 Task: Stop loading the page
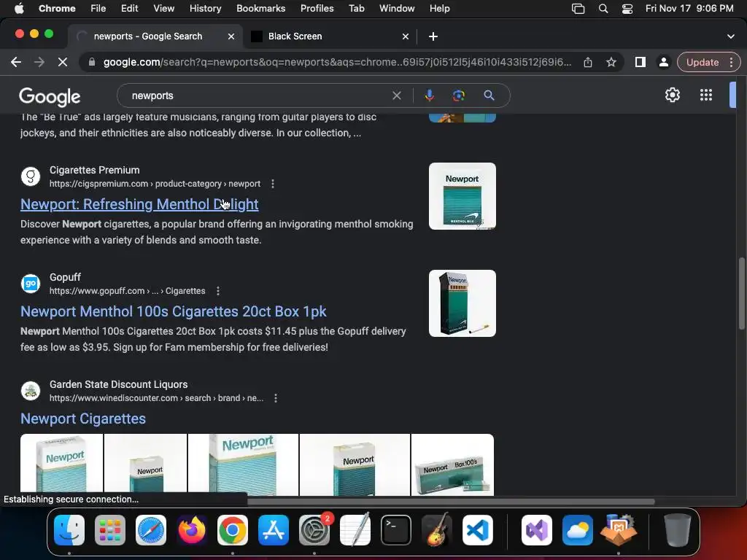click(x=63, y=62)
